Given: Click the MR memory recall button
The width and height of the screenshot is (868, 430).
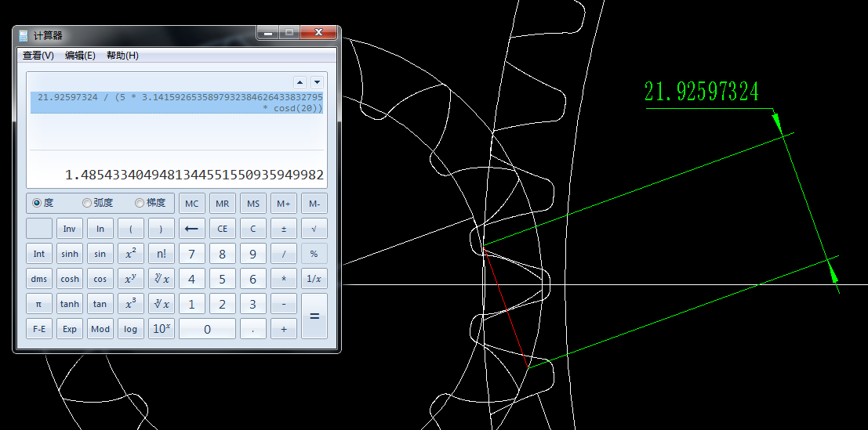Looking at the screenshot, I should point(223,204).
